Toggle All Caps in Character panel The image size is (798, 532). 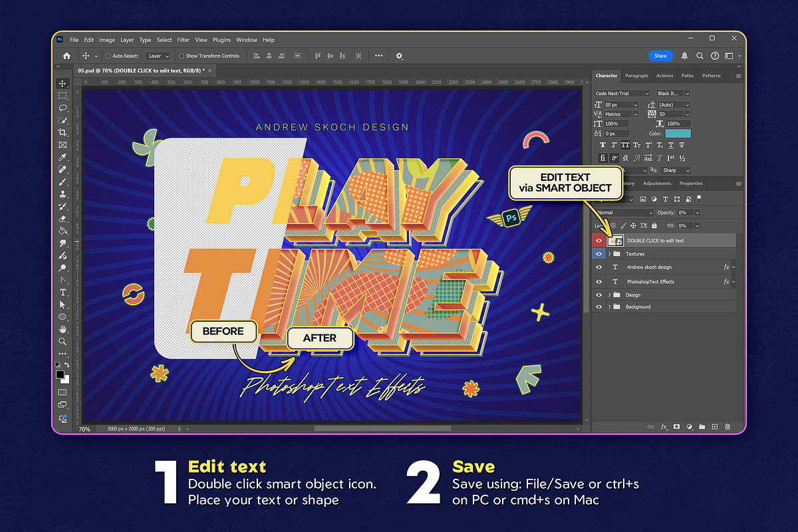tap(624, 145)
